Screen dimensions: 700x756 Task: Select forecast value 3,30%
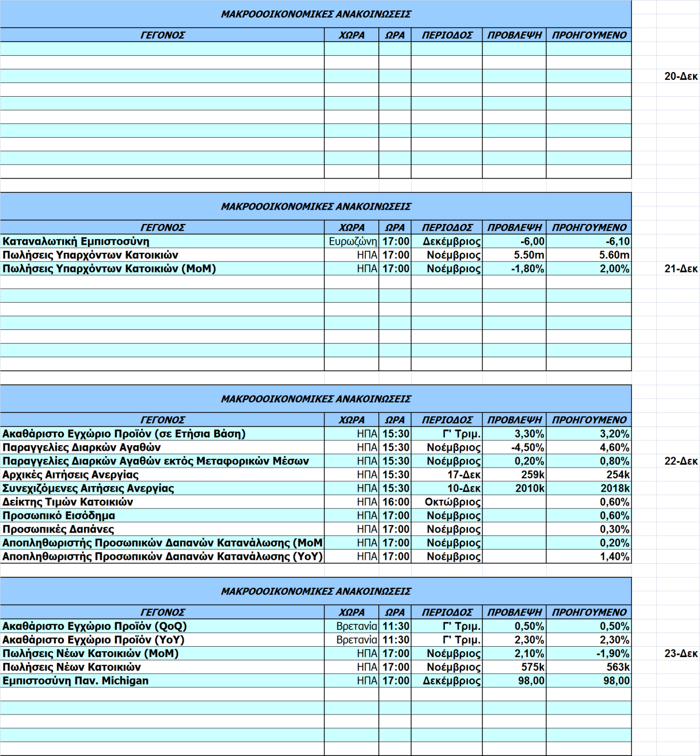pyautogui.click(x=514, y=434)
